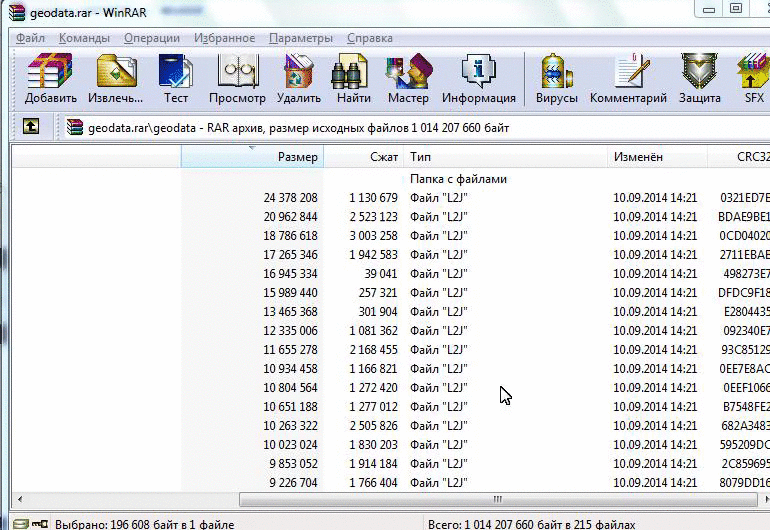Minimize the WinRAR window
Viewport: 770px width, 530px height.
(x=709, y=8)
